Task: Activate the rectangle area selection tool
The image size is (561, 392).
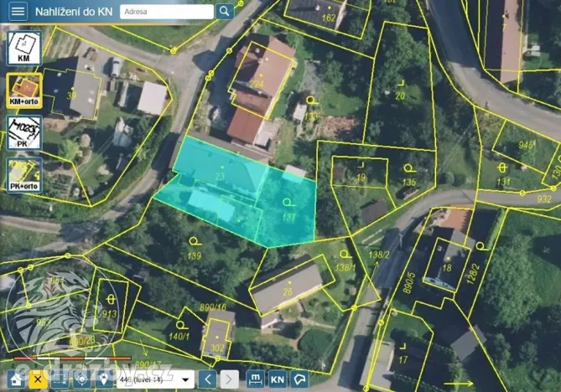Action: [60, 379]
